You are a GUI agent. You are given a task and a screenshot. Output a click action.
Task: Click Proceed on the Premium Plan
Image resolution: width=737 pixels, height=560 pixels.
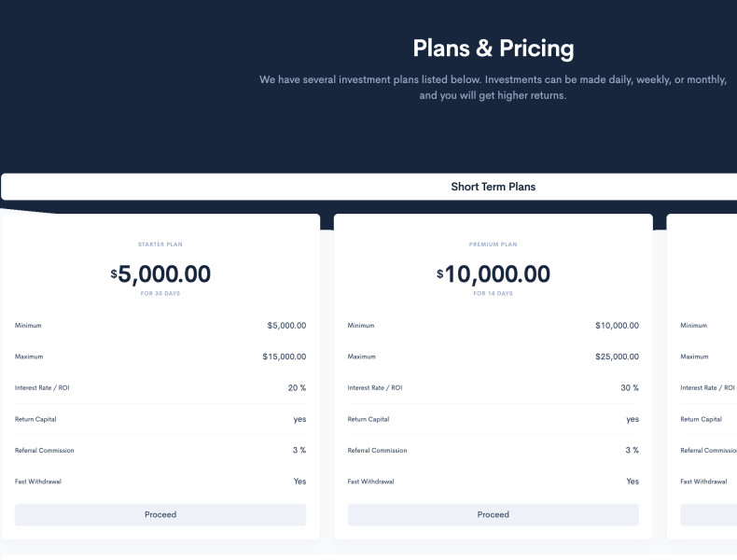[493, 514]
